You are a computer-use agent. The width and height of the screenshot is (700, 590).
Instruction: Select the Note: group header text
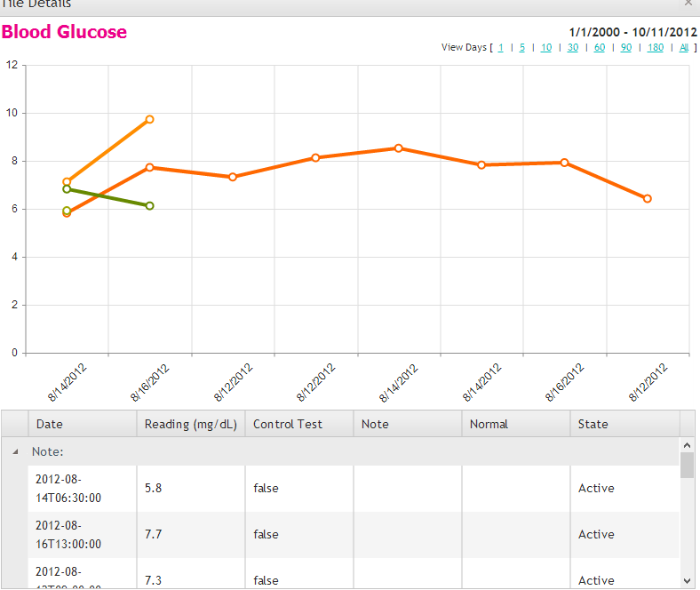tap(47, 451)
